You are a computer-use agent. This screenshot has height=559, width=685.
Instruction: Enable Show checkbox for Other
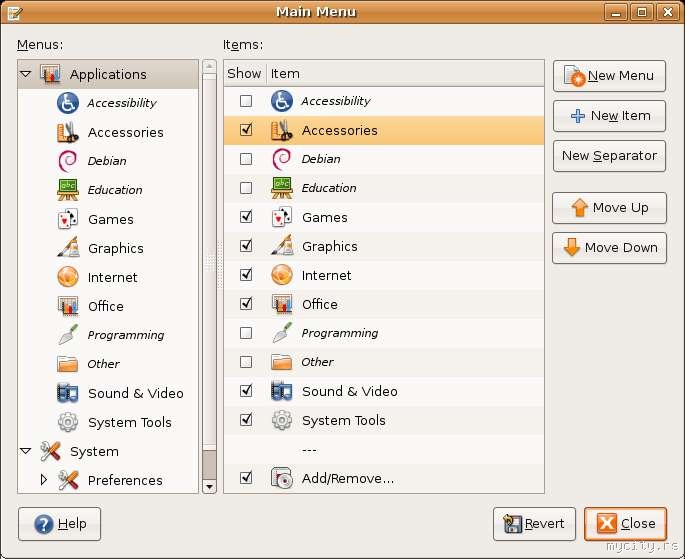pyautogui.click(x=246, y=362)
